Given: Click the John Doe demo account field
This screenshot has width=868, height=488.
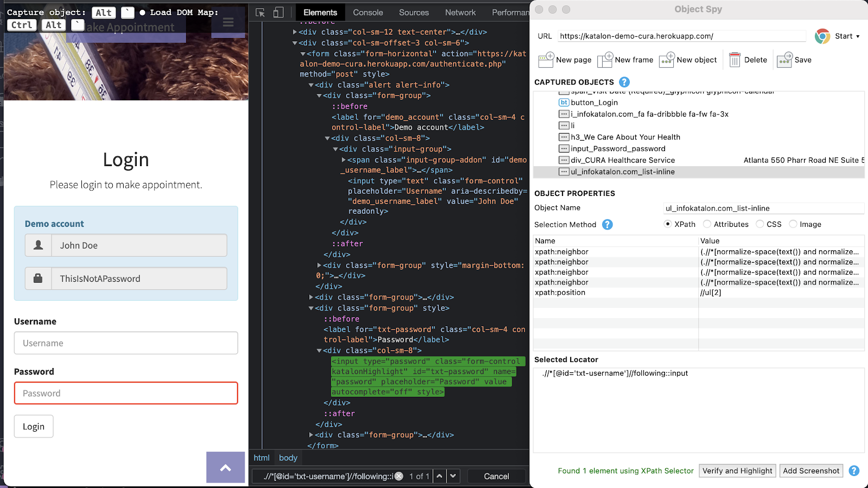Looking at the screenshot, I should [x=139, y=245].
